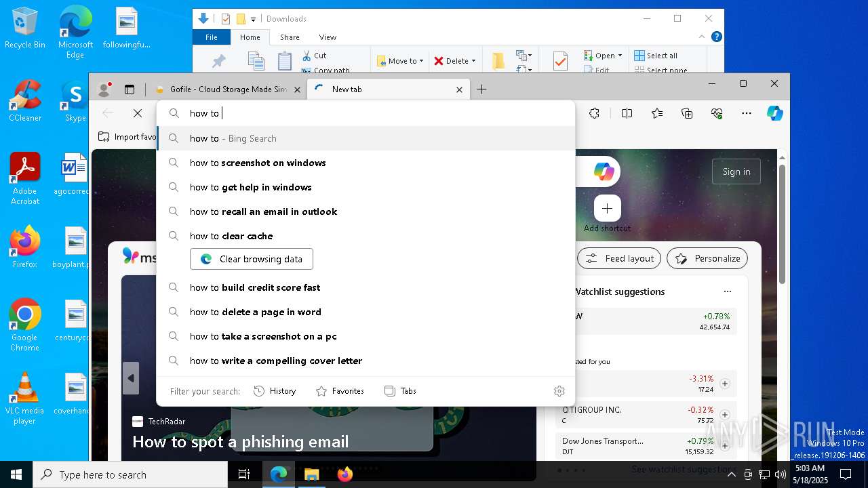Close the New tab in Edge
Viewport: 868px width, 488px height.
coord(459,89)
